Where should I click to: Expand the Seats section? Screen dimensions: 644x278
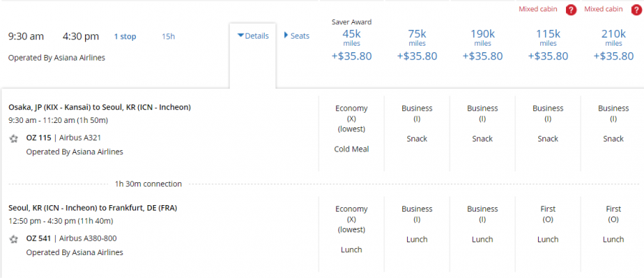click(x=296, y=36)
